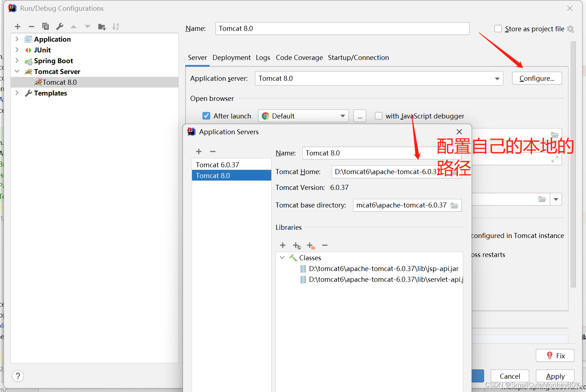The width and height of the screenshot is (586, 392).
Task: Uncheck the After launch option
Action: click(x=206, y=116)
